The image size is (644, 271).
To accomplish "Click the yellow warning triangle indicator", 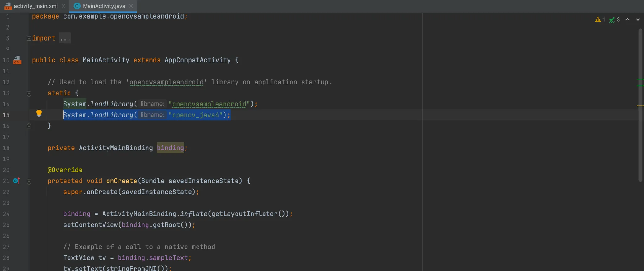I will tap(598, 19).
